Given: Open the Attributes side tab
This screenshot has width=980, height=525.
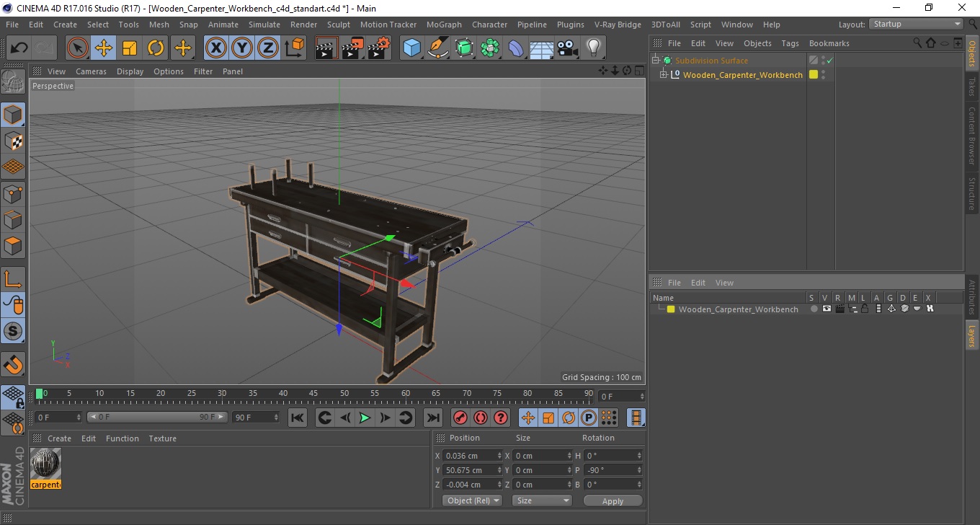Looking at the screenshot, I should tap(971, 297).
